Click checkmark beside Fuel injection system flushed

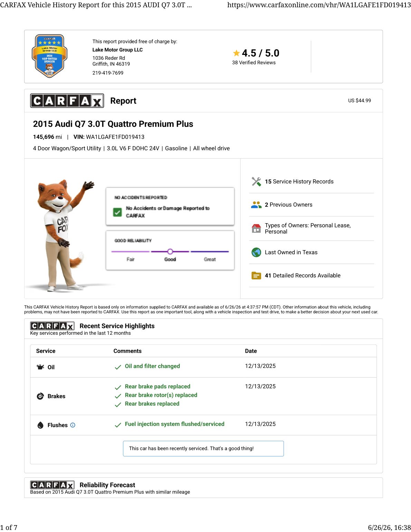pos(118,425)
